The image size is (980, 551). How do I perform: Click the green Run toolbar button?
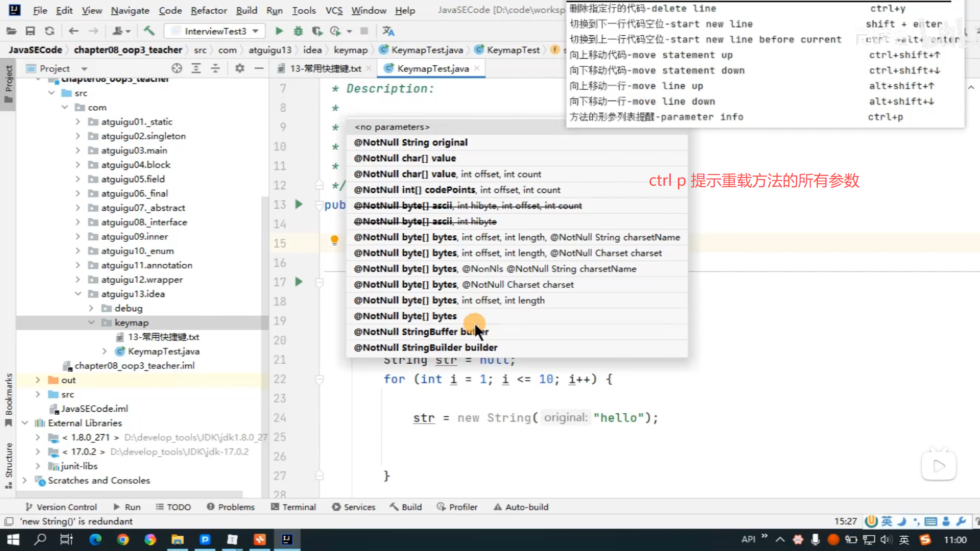(x=279, y=31)
